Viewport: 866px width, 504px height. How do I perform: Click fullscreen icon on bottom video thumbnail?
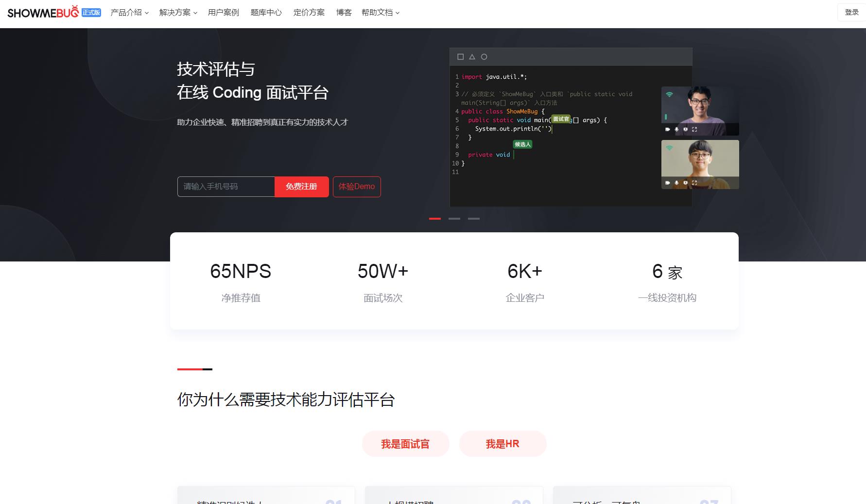(694, 183)
